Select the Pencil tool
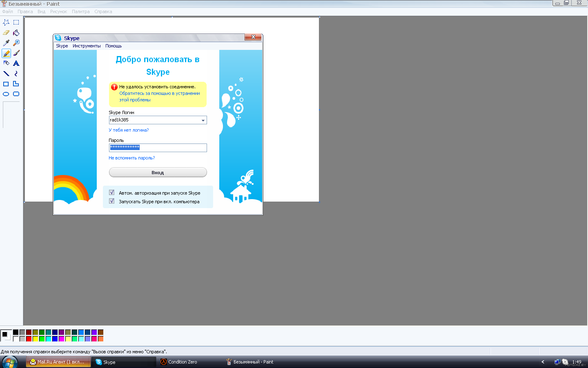Screen dimensions: 588x368 (6, 53)
